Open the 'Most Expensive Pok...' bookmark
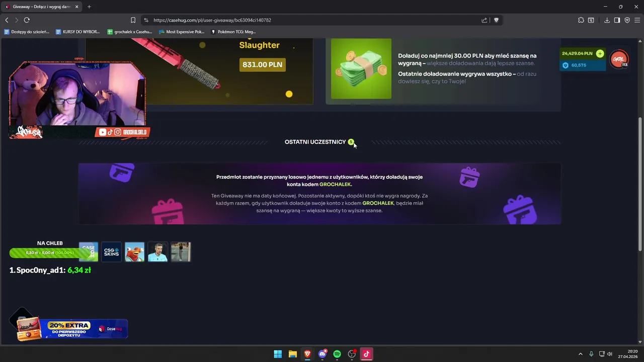 pos(182,32)
